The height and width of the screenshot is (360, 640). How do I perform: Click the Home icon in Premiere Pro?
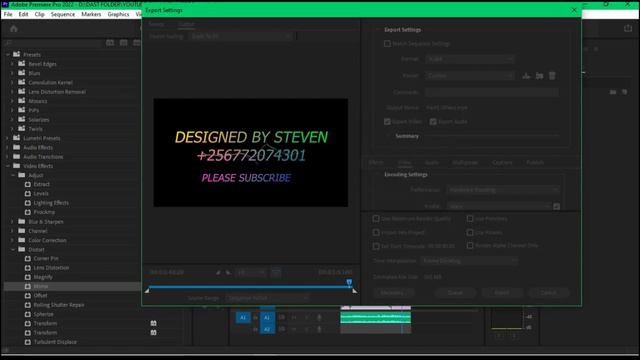click(x=13, y=29)
